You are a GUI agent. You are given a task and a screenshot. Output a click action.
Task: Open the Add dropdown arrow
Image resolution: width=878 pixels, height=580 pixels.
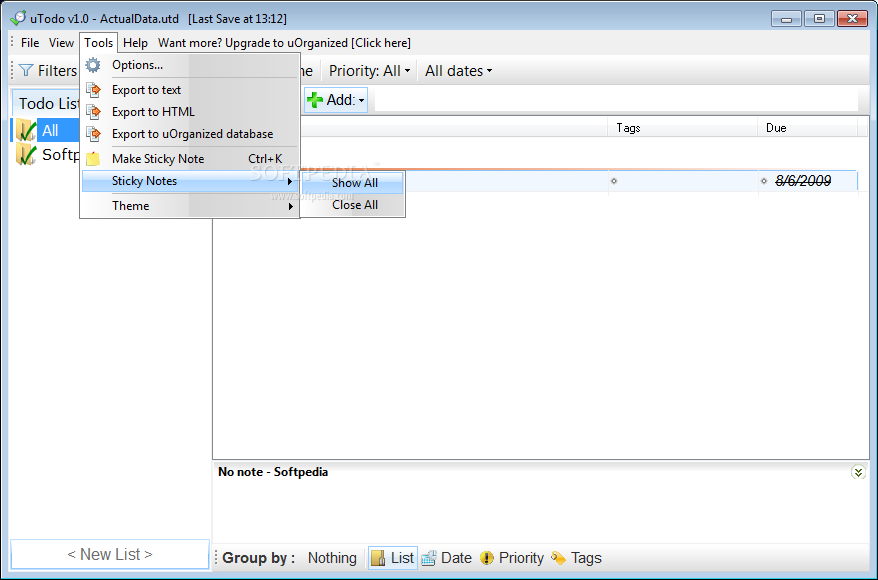pos(362,100)
